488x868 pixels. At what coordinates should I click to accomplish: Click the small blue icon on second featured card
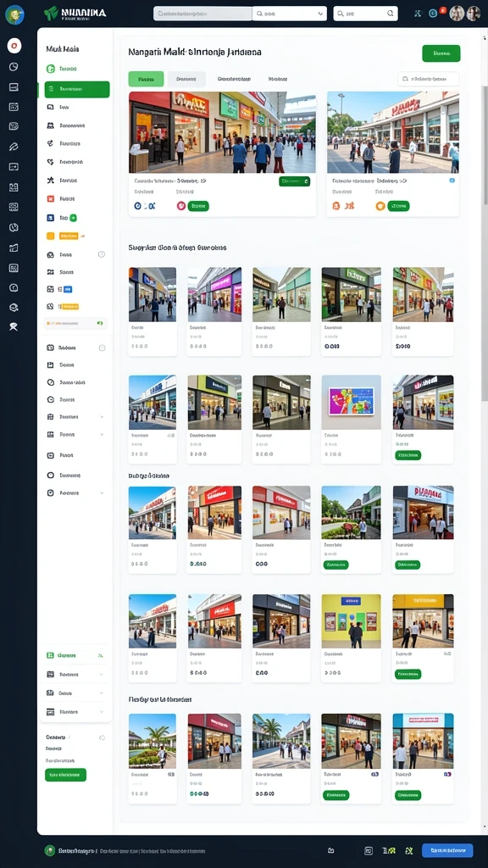(452, 181)
